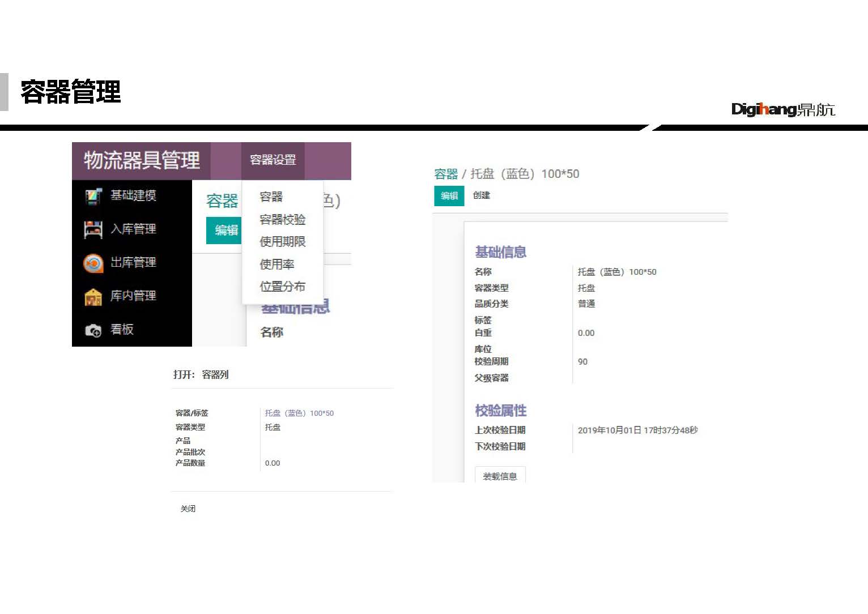Select 使用期限 from the dropdown list
The height and width of the screenshot is (614, 868).
click(x=282, y=241)
